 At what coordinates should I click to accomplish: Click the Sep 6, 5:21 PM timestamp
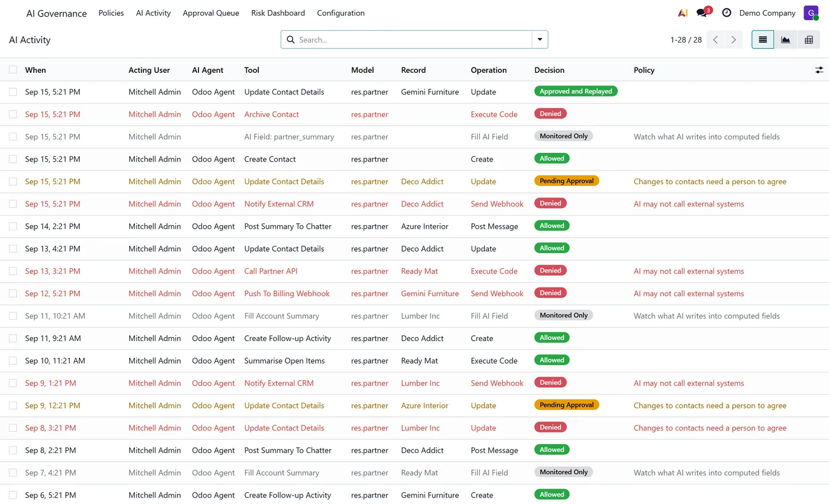[50, 495]
